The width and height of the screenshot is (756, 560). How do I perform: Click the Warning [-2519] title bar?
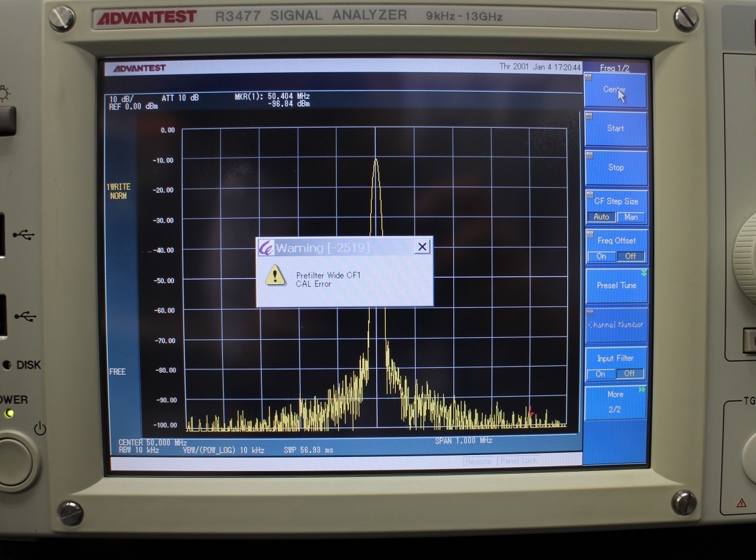coord(344,248)
